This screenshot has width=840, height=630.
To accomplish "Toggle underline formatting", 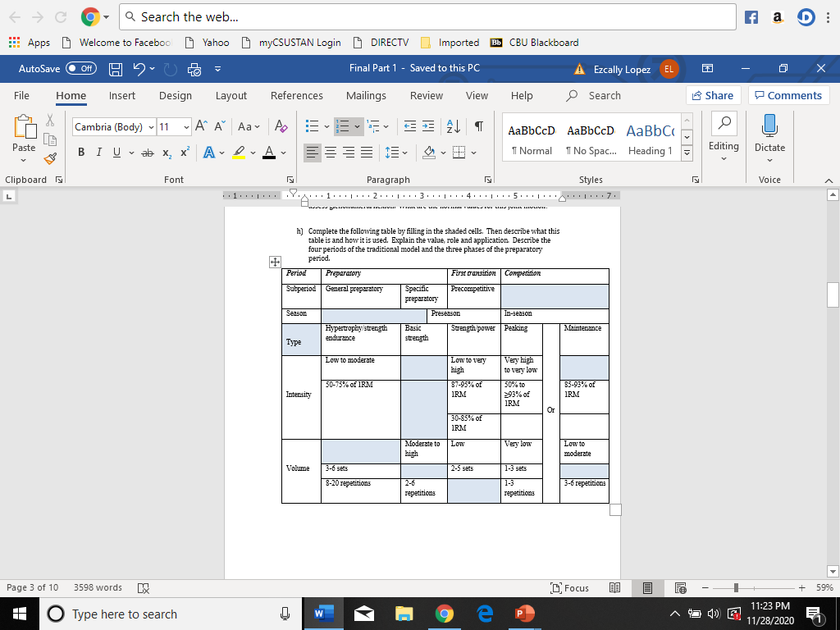I will (x=116, y=153).
